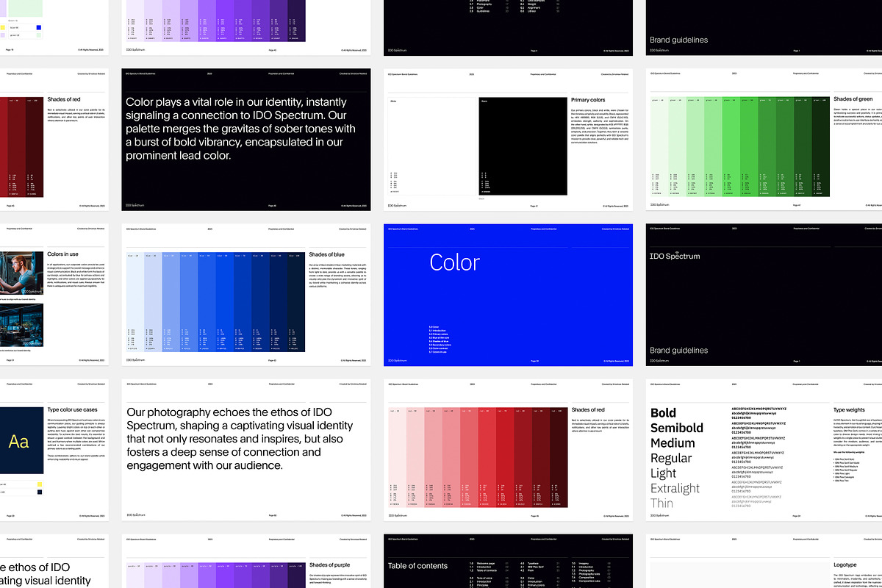Click the large "Color" title on blue slide

(455, 262)
